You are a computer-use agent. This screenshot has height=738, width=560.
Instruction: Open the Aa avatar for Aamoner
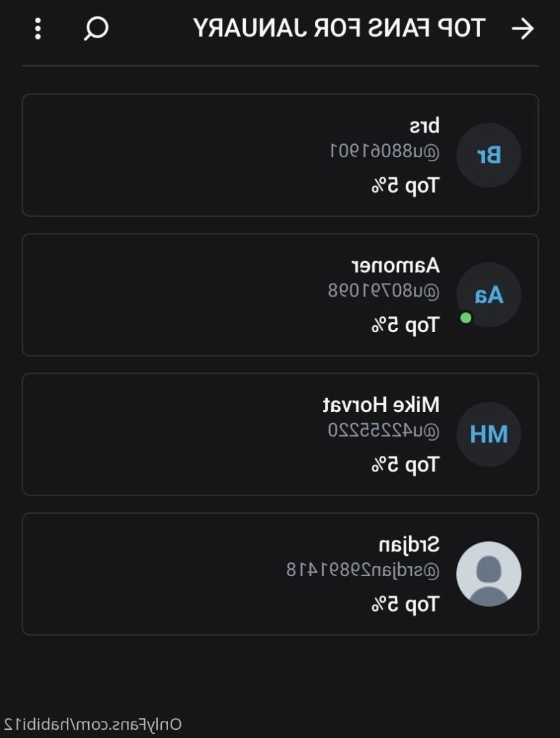pyautogui.click(x=488, y=295)
